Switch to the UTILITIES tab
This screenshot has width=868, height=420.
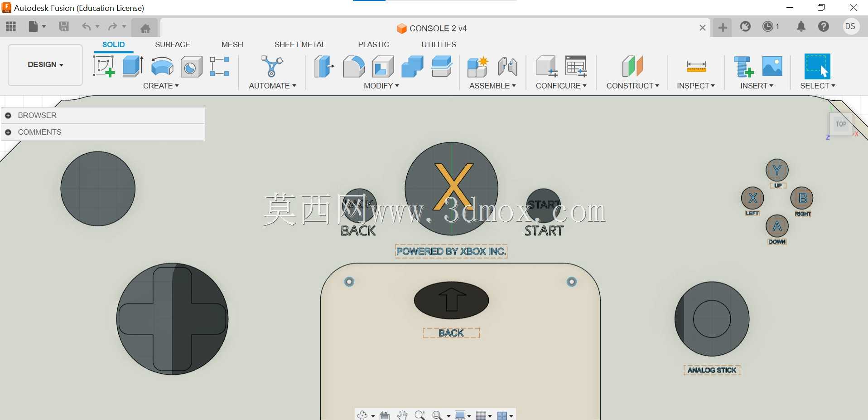439,44
